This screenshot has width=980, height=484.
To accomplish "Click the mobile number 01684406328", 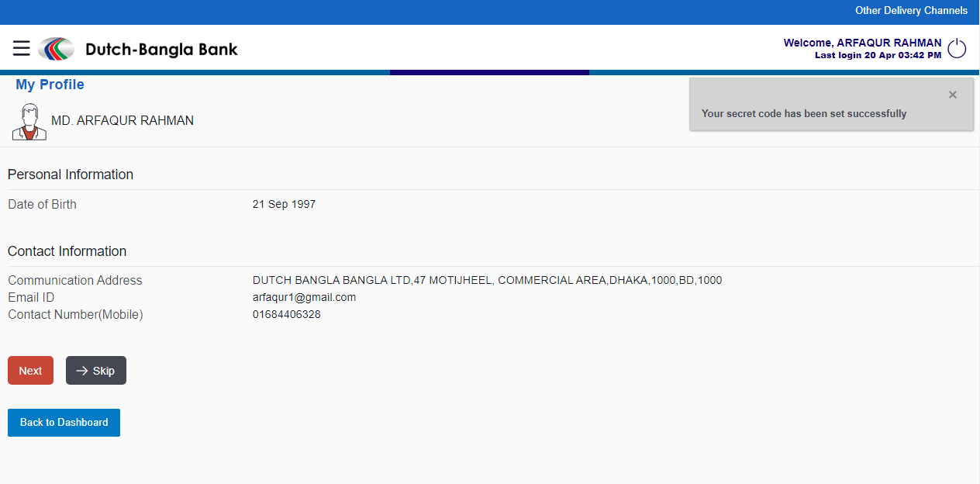I will click(x=286, y=314).
